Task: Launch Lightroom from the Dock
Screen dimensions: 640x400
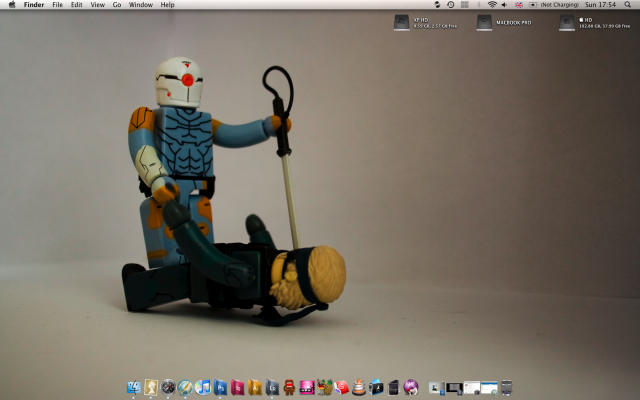Action: (x=272, y=387)
